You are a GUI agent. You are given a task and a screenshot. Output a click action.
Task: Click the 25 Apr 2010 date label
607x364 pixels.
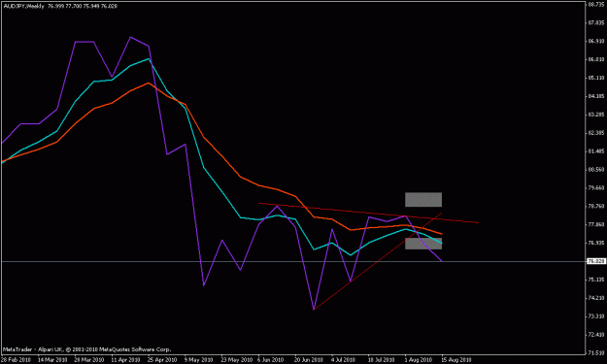coord(162,360)
